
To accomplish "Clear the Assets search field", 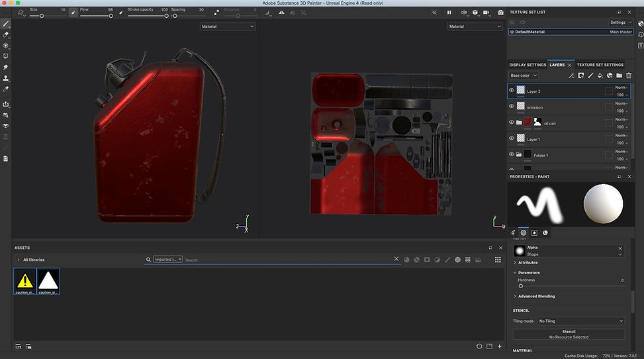I will (x=396, y=259).
